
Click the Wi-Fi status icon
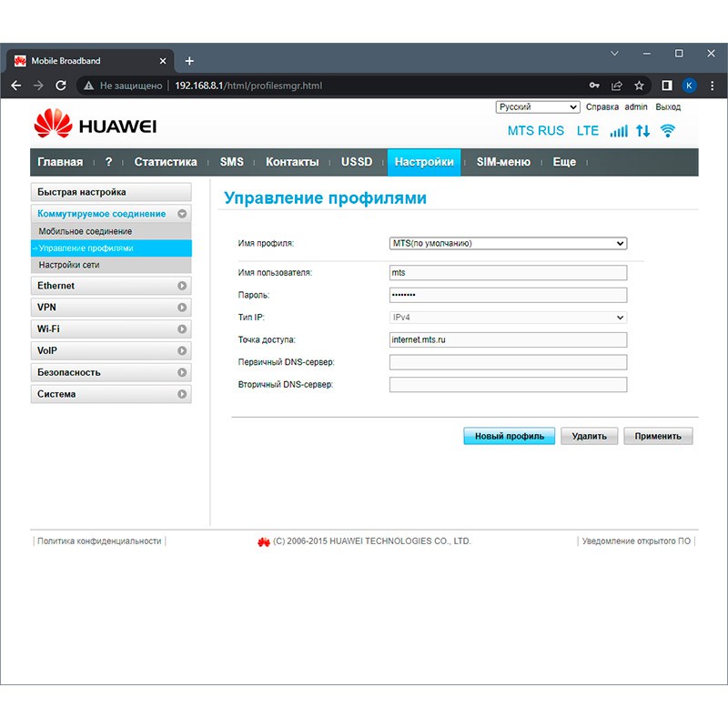click(x=668, y=131)
